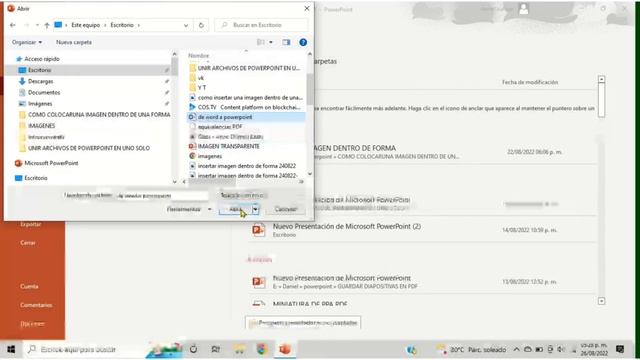Expand the address path history dropdown
This screenshot has width=640, height=360.
pyautogui.click(x=186, y=25)
